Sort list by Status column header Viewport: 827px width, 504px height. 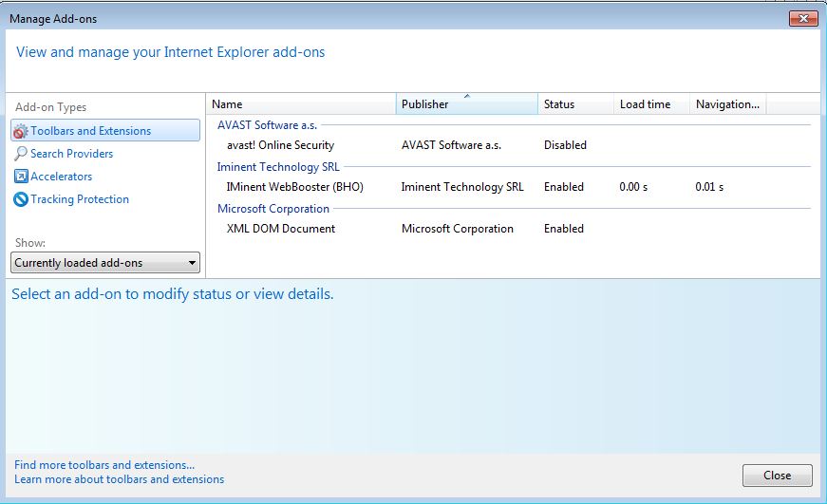pos(576,103)
